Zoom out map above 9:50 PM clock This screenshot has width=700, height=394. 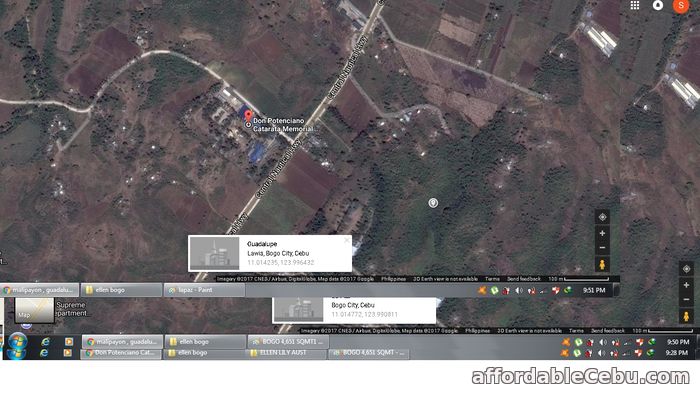[687, 299]
